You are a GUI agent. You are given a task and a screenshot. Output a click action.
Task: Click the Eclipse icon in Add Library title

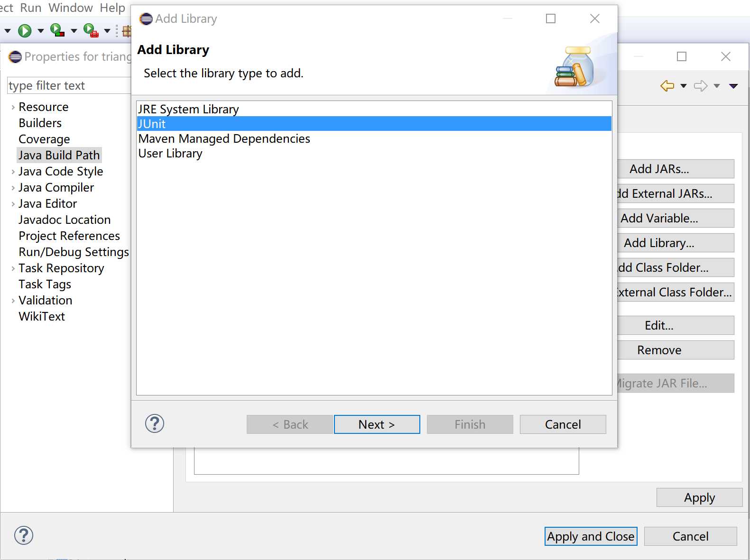point(146,19)
